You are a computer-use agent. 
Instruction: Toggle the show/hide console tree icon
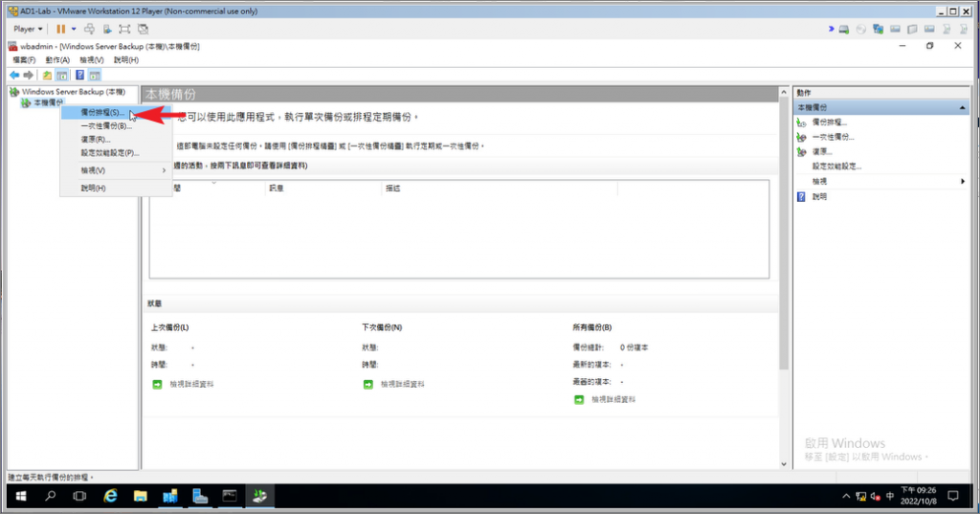pyautogui.click(x=62, y=75)
